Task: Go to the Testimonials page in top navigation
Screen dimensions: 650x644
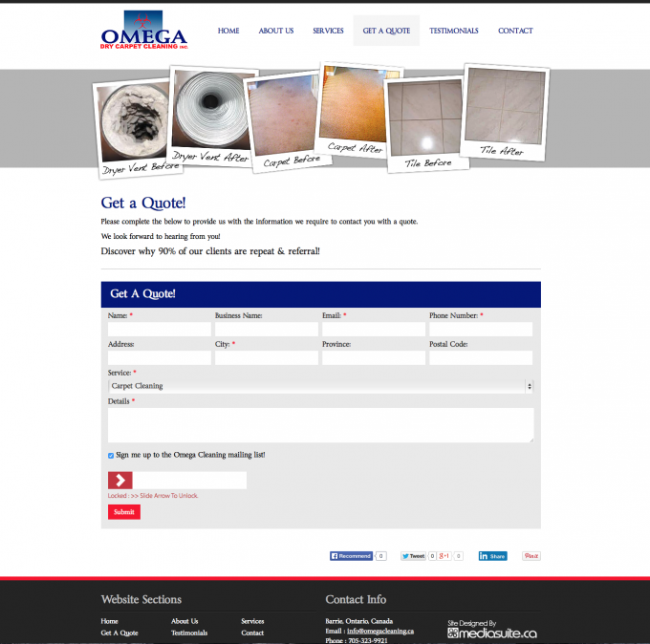Action: 454,31
